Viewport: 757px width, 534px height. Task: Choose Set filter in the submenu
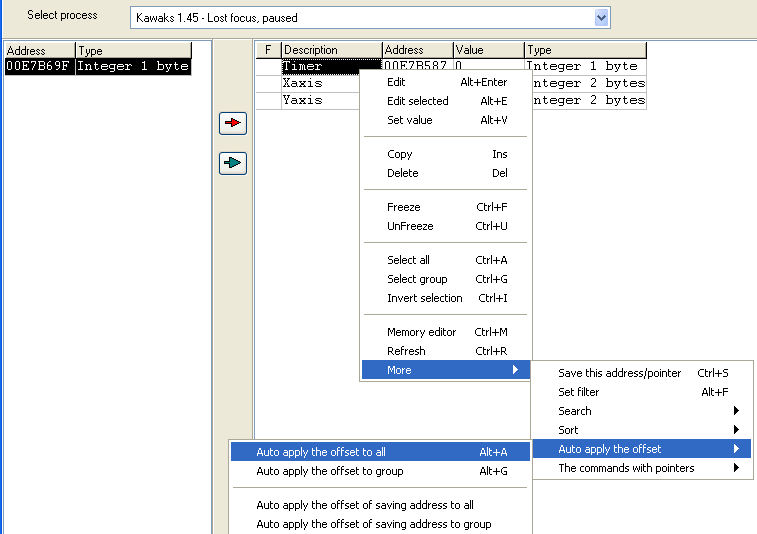tap(642, 392)
